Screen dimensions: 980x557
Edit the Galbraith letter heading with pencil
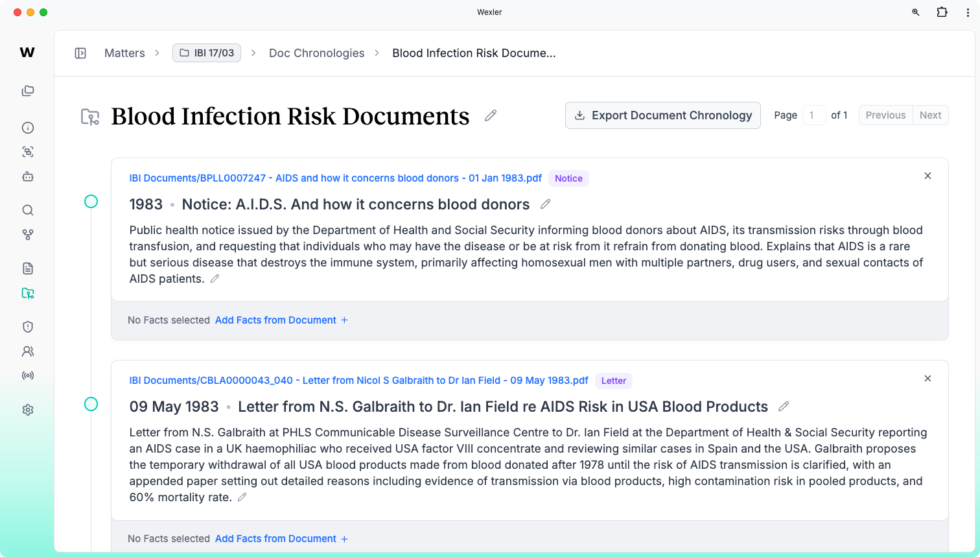784,407
